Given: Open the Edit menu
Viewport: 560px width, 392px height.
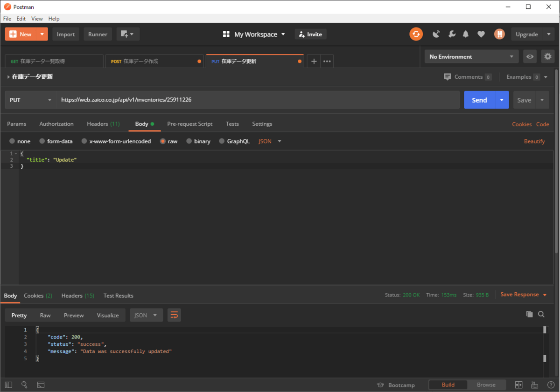Looking at the screenshot, I should click(x=21, y=19).
